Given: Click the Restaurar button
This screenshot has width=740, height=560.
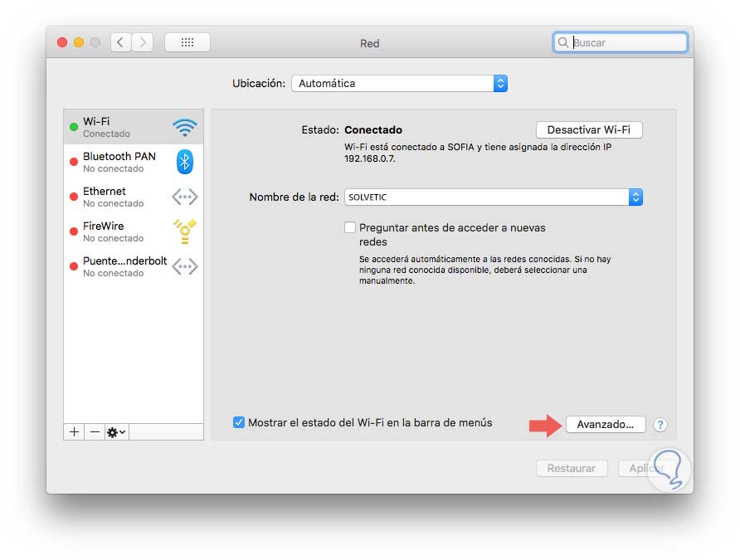Looking at the screenshot, I should coord(572,469).
